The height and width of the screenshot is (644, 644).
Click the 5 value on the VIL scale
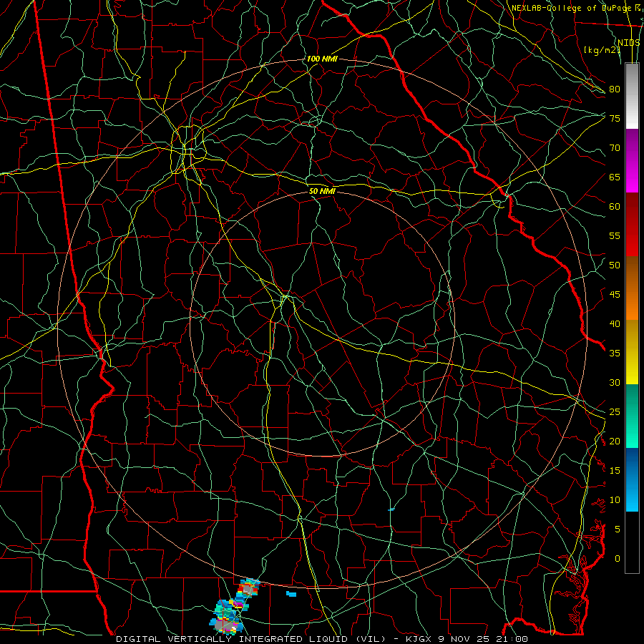tap(618, 530)
